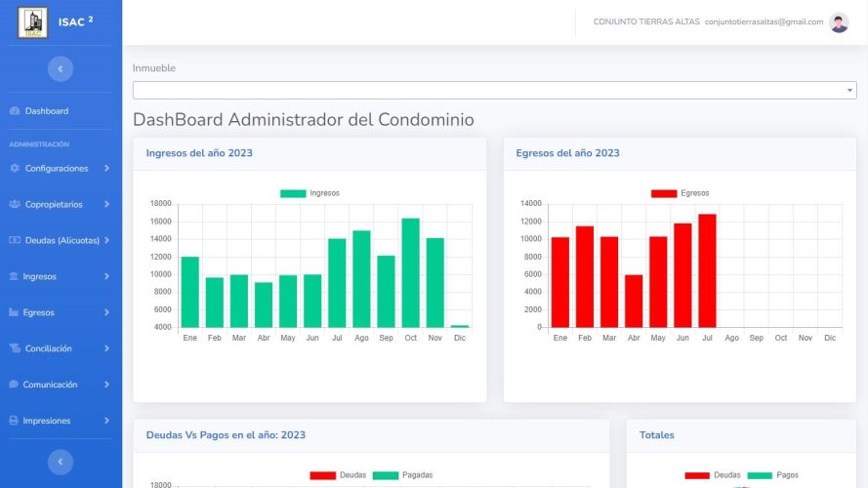868x488 pixels.
Task: Click the Configuraciones gear icon
Action: [15, 168]
